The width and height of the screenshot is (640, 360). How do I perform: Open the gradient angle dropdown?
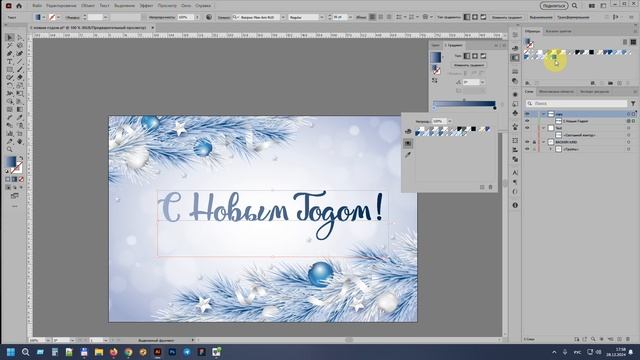pos(482,82)
